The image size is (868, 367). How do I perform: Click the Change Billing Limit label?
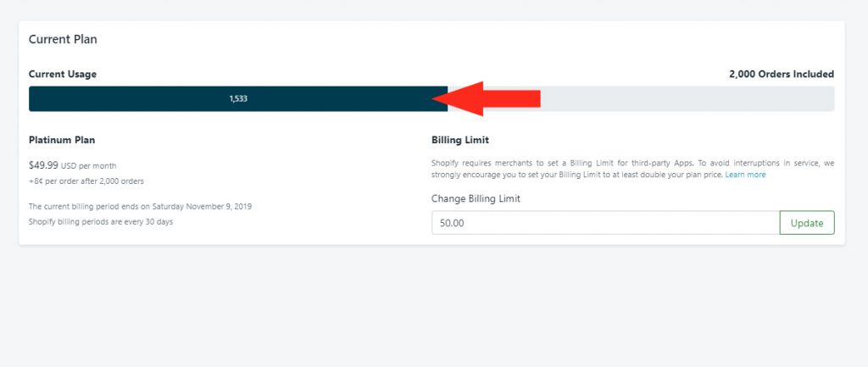coord(476,198)
